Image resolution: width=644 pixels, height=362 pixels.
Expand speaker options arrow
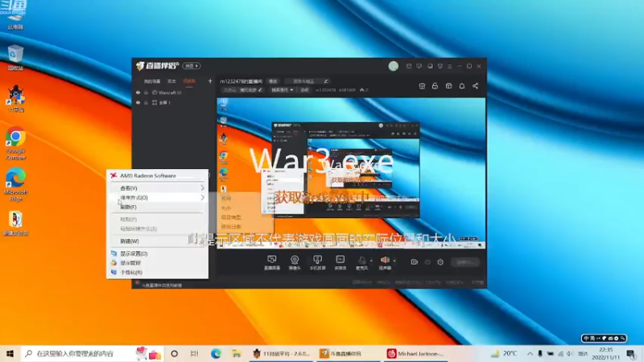(x=394, y=260)
